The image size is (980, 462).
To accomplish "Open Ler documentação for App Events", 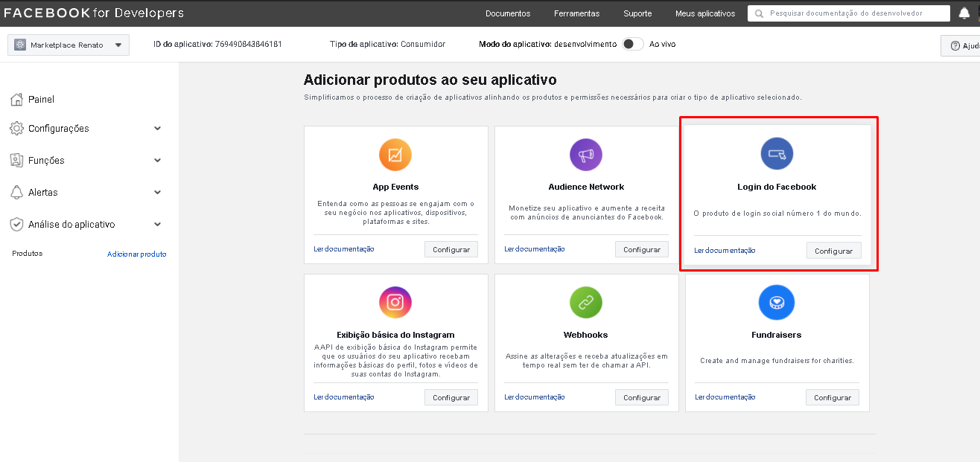I will [344, 249].
